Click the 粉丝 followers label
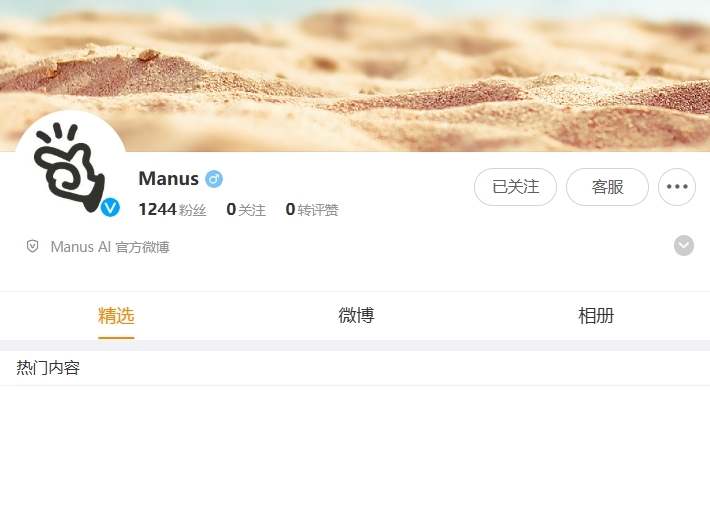Viewport: 710px width, 511px height. click(x=193, y=210)
